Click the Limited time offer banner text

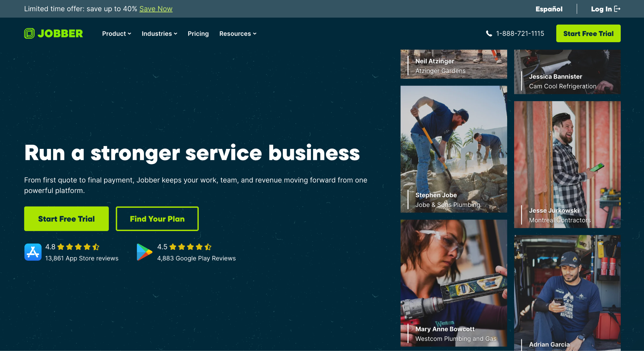click(x=81, y=9)
